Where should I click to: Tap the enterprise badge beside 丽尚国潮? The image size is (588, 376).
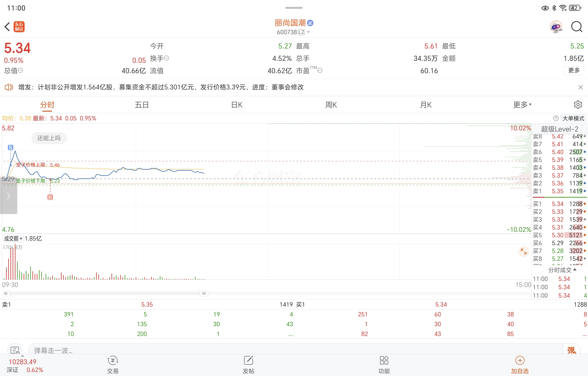click(310, 23)
